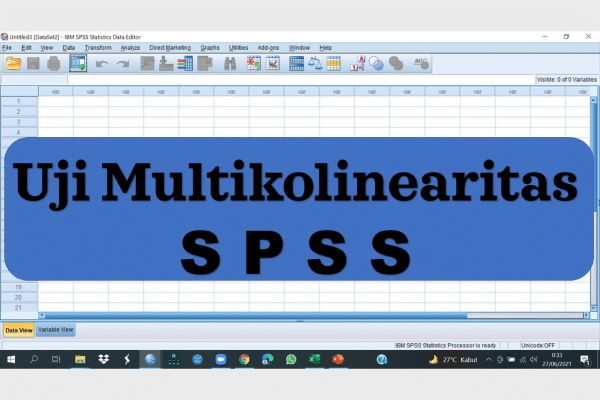600x400 pixels.
Task: Click horizontal scrollbar right arrow
Action: click(x=586, y=315)
